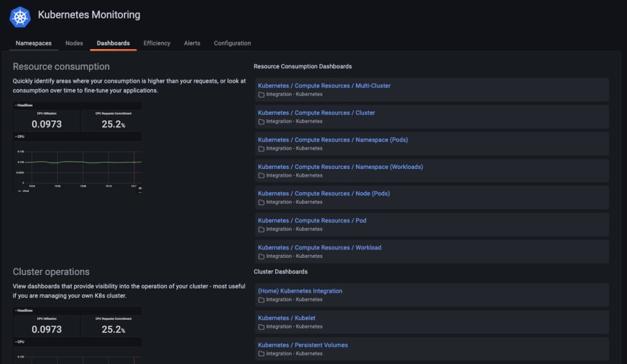Open Kubernetes / Compute Resources / Workload dashboard
This screenshot has width=627, height=364.
click(319, 248)
